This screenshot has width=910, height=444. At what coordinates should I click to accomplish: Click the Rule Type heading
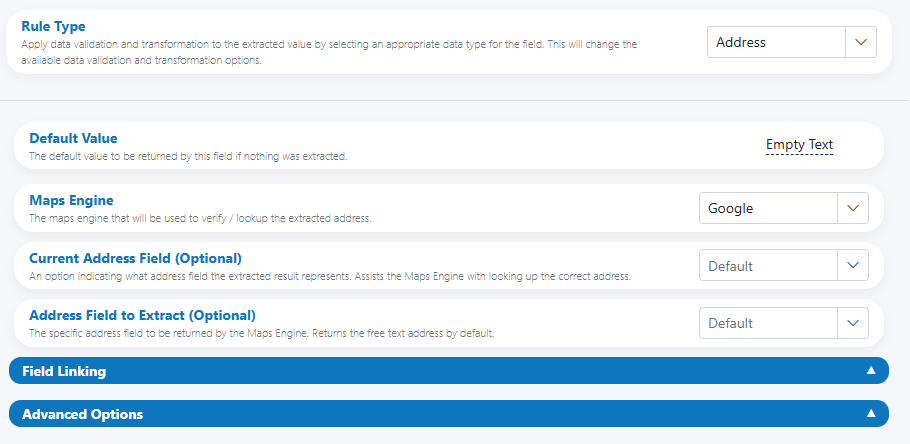(53, 26)
